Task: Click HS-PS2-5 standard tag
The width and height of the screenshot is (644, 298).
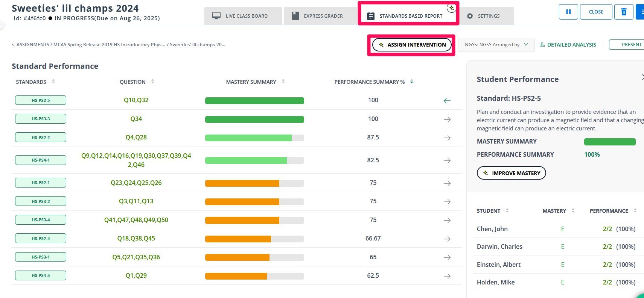Action: coord(41,100)
